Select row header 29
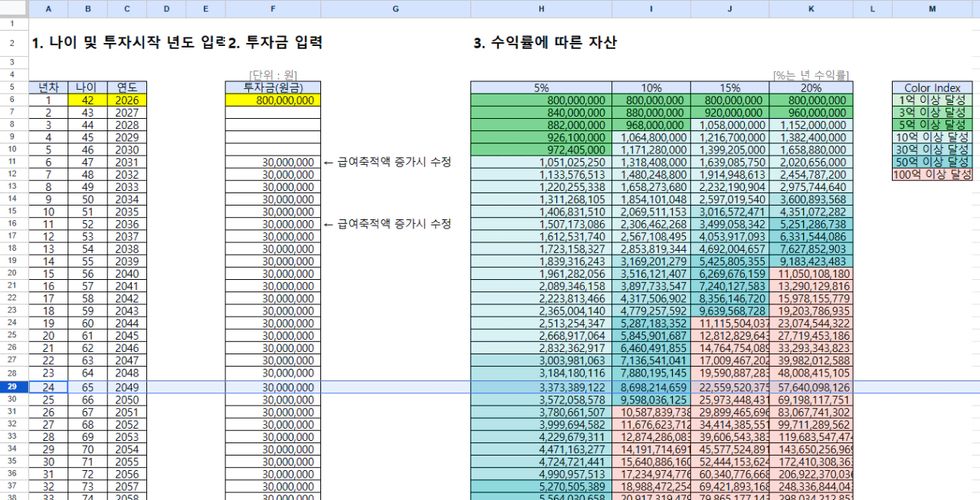980x500 pixels. [12, 387]
